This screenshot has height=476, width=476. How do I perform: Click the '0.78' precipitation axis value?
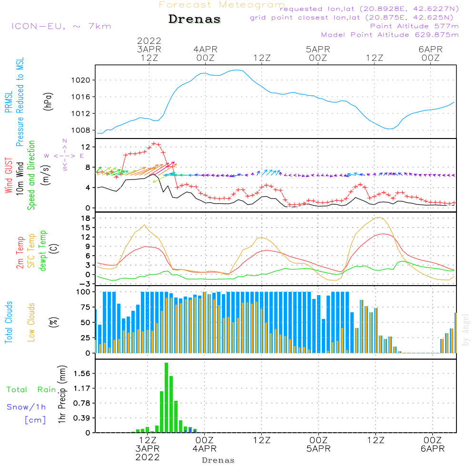[82, 403]
